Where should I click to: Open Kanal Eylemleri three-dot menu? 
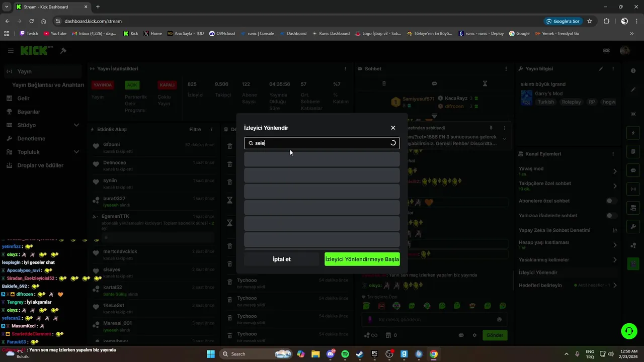pyautogui.click(x=613, y=154)
